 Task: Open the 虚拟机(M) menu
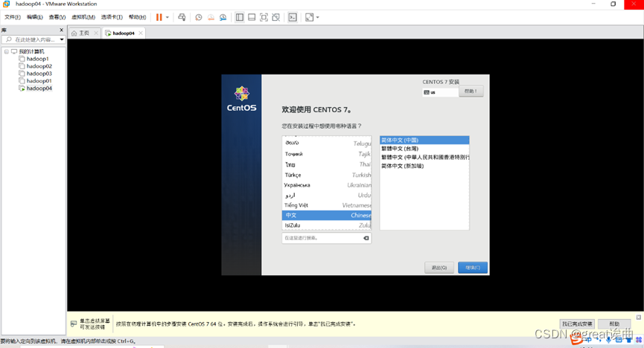(x=83, y=17)
